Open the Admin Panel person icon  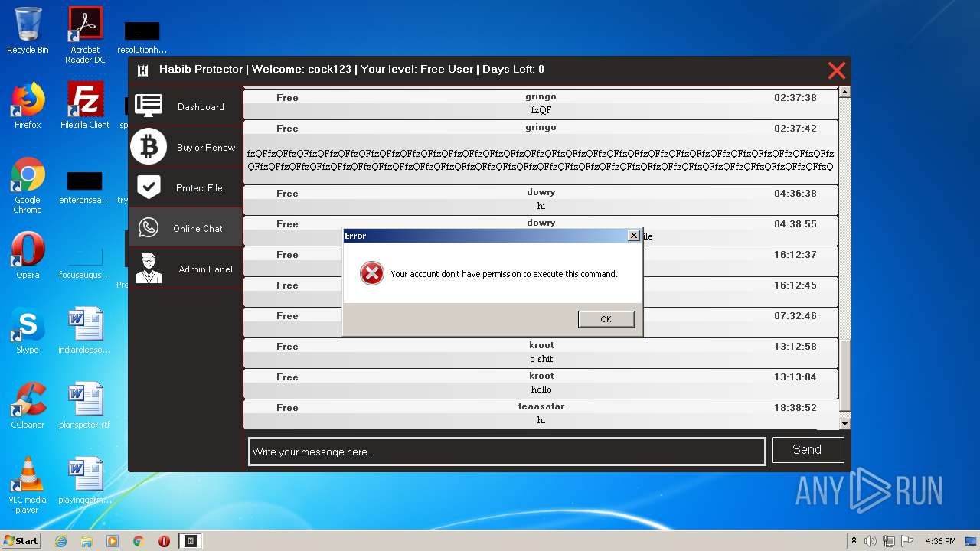coord(149,268)
